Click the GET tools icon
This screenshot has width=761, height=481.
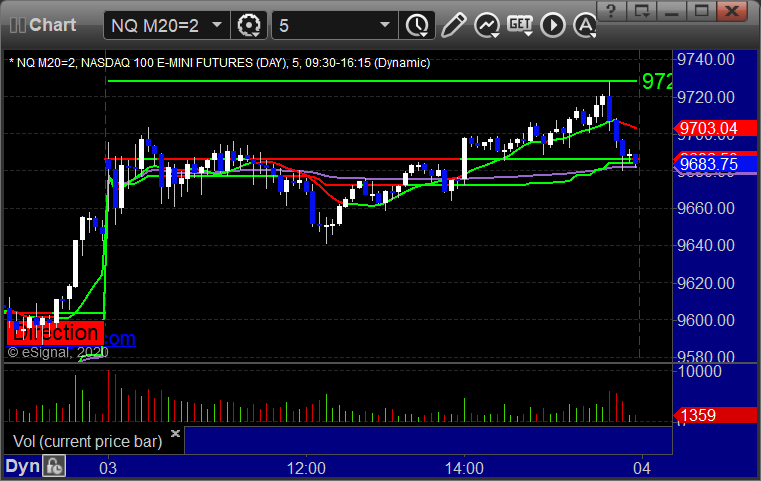click(521, 24)
